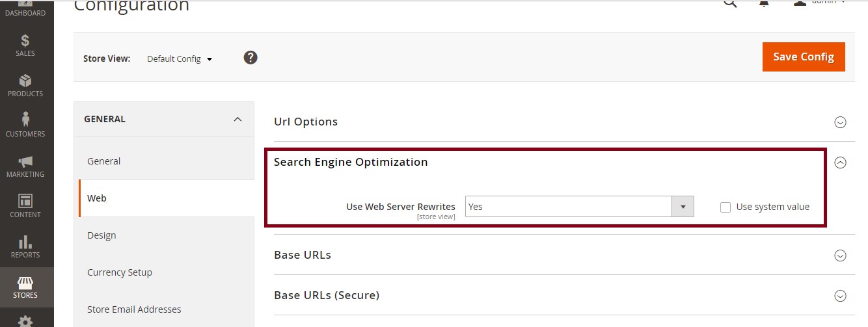Expand the Url Options section
Screen dimensions: 868x327
click(x=840, y=122)
